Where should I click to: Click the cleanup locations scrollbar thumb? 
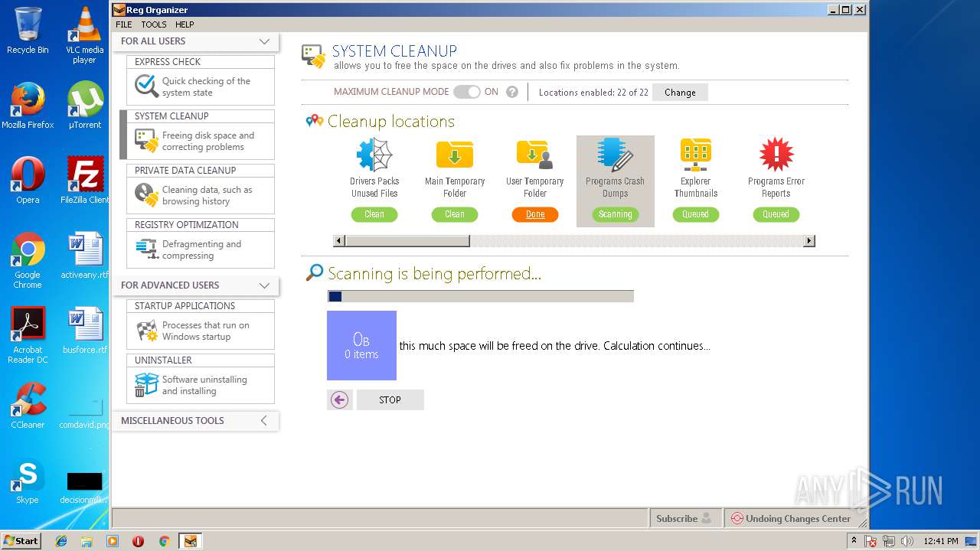tap(407, 241)
